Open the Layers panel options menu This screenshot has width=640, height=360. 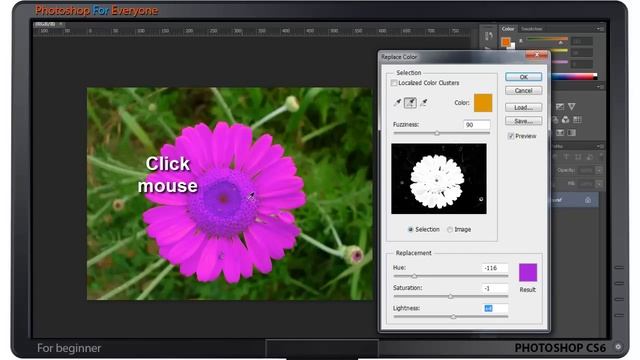pos(600,146)
